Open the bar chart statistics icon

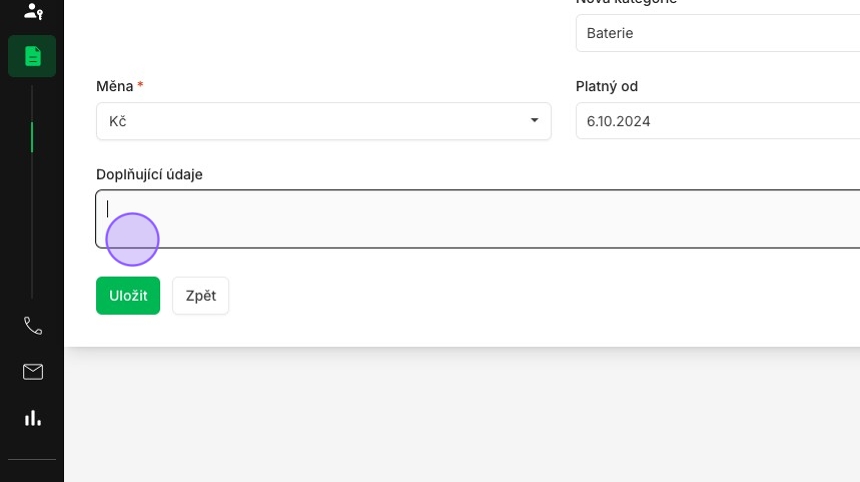(33, 418)
